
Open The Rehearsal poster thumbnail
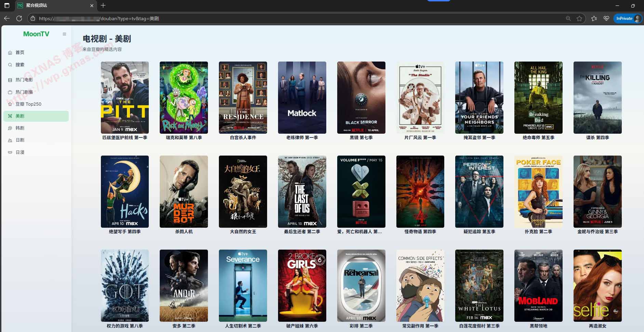tap(361, 285)
